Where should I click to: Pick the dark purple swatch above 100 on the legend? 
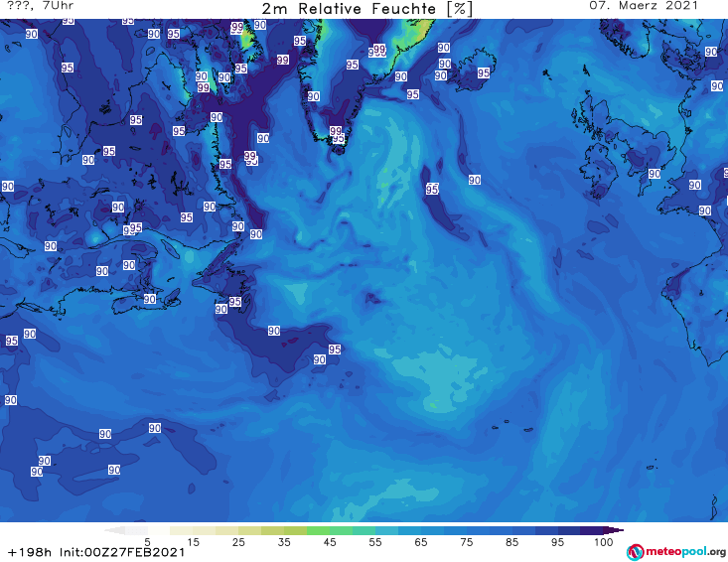592,530
